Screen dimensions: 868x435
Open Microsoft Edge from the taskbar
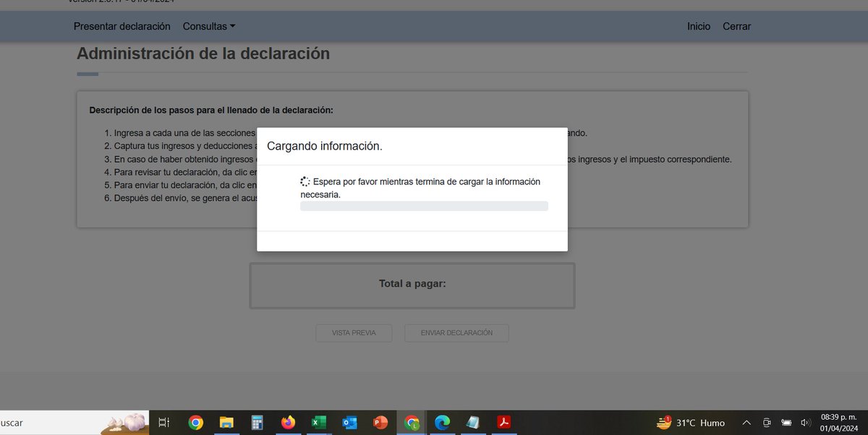click(x=443, y=423)
